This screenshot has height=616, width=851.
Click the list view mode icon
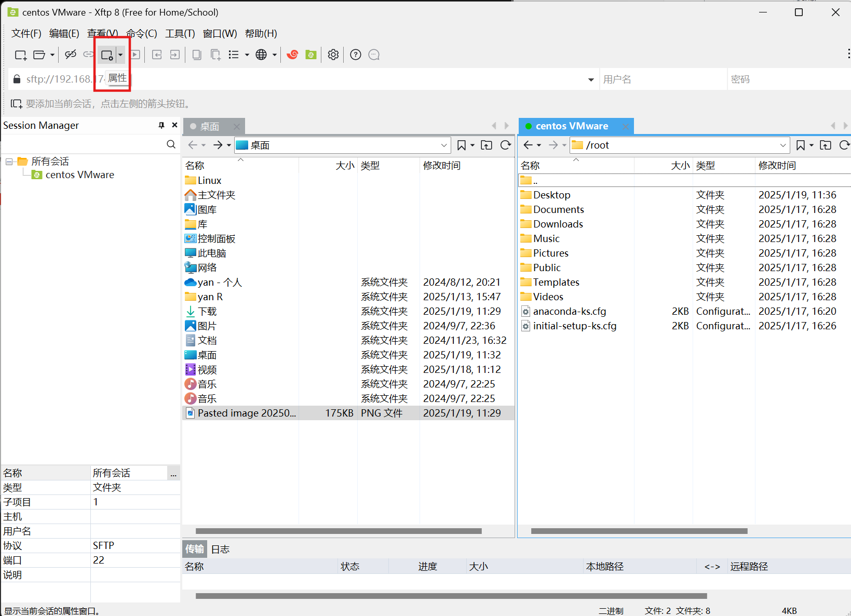[234, 55]
